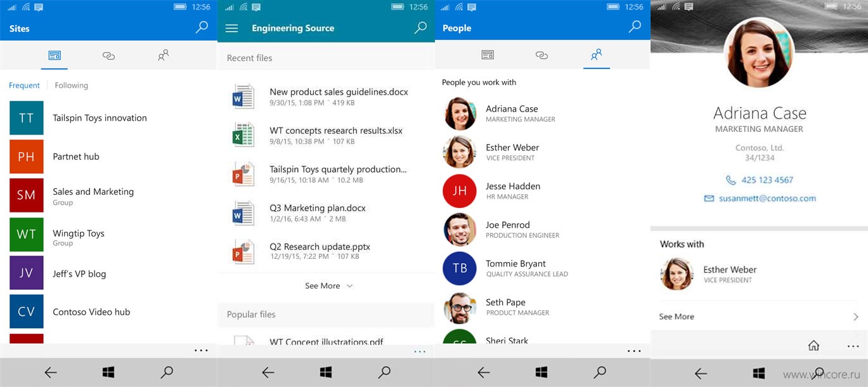This screenshot has width=868, height=387.
Task: Open Contoso Video hub CV tile
Action: 27,312
